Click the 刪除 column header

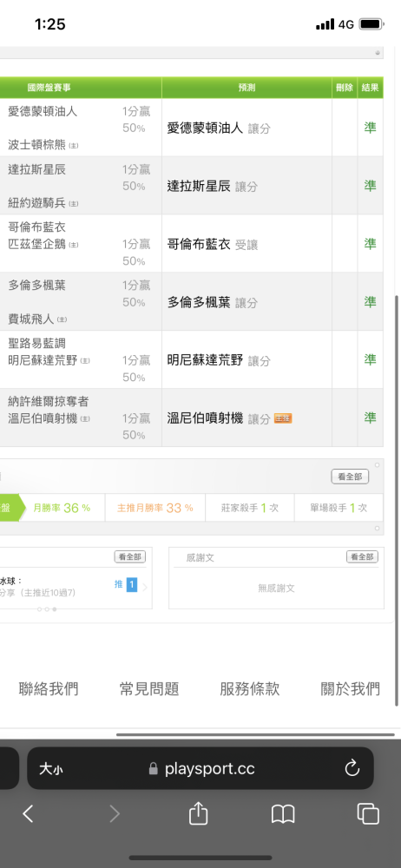tap(345, 88)
